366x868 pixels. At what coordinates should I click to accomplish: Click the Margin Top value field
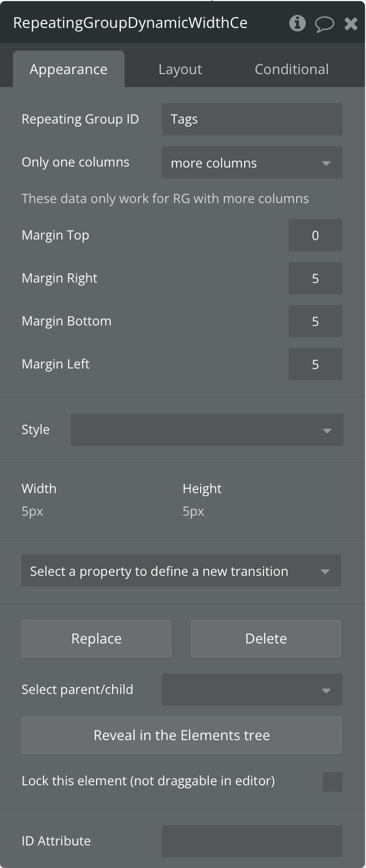(316, 235)
